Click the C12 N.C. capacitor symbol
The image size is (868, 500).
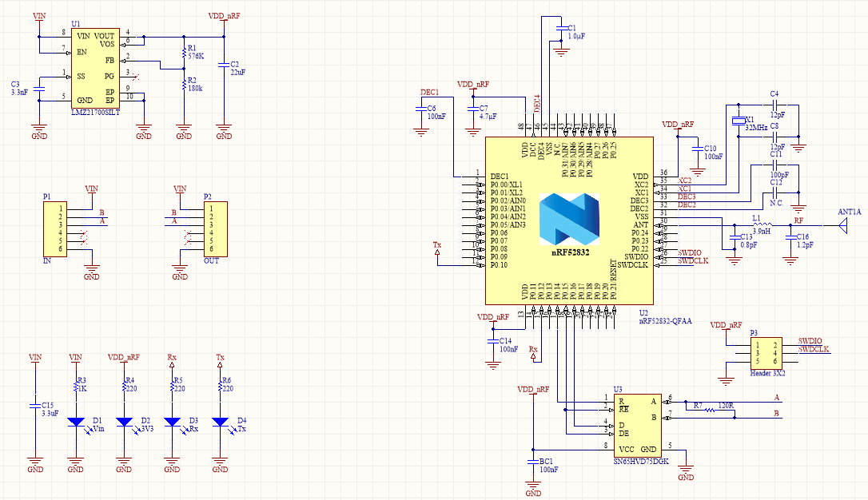[775, 192]
